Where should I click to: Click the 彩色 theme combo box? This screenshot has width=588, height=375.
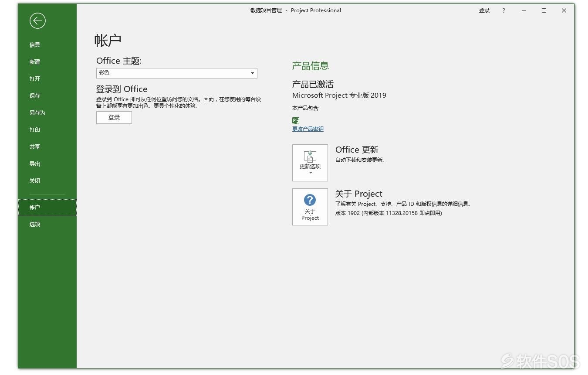177,73
